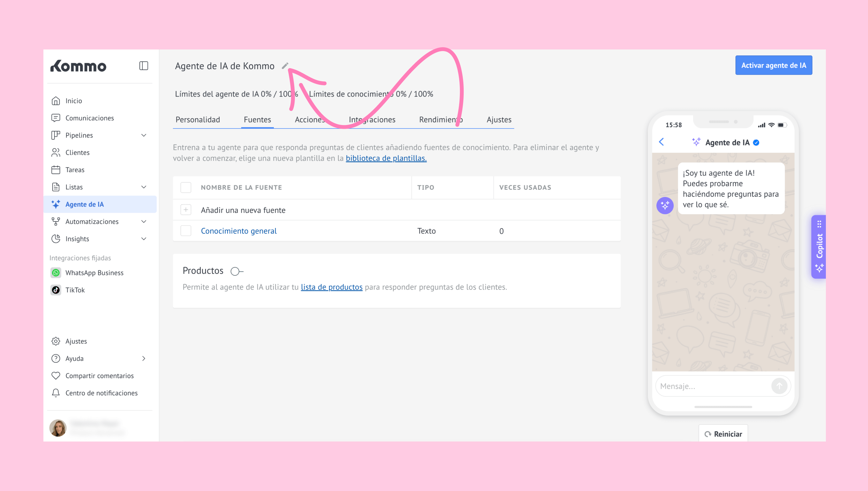Image resolution: width=868 pixels, height=491 pixels.
Task: Check the Conocimiento general row checkbox
Action: click(x=186, y=231)
